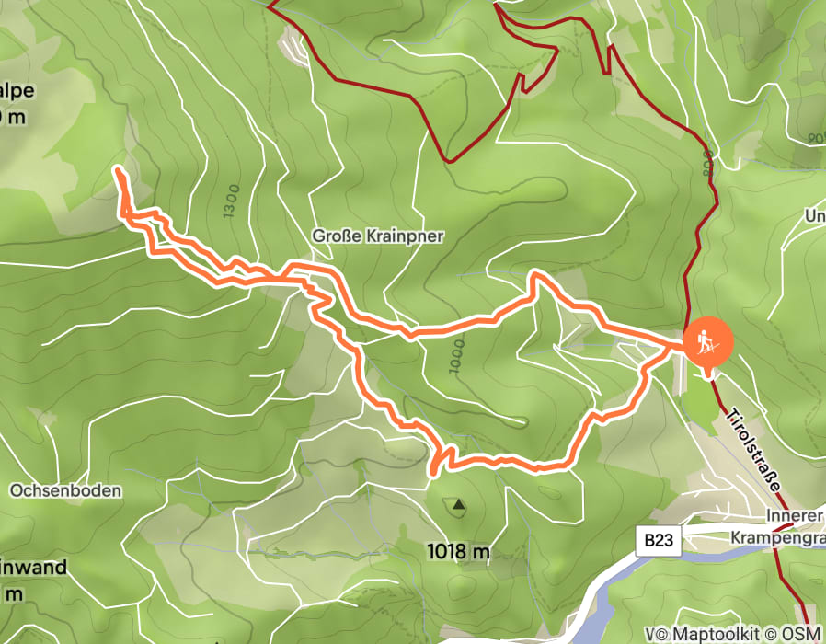Click the 1018 m summit elevation label
Image resolution: width=826 pixels, height=644 pixels.
[458, 552]
